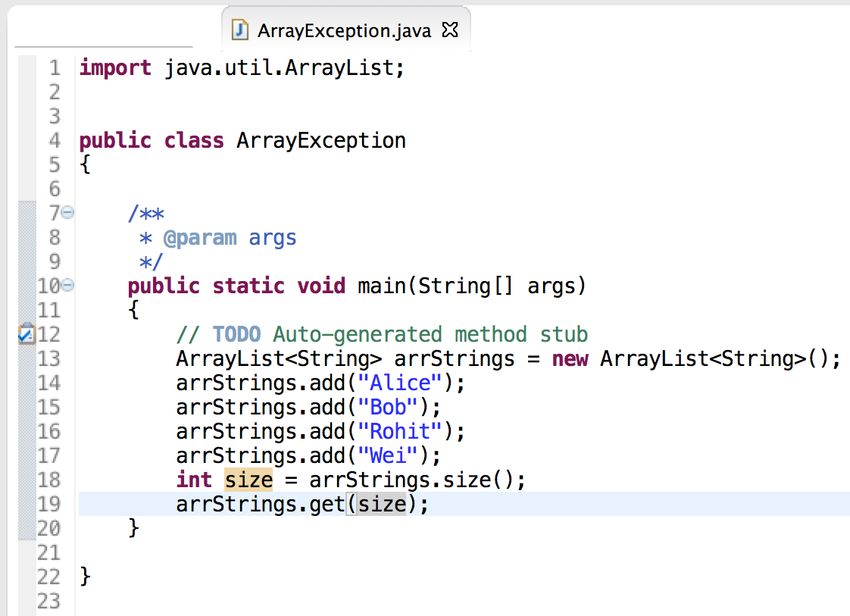Viewport: 850px width, 616px height.
Task: Click "arrStrings.get" on line 19
Action: (260, 504)
